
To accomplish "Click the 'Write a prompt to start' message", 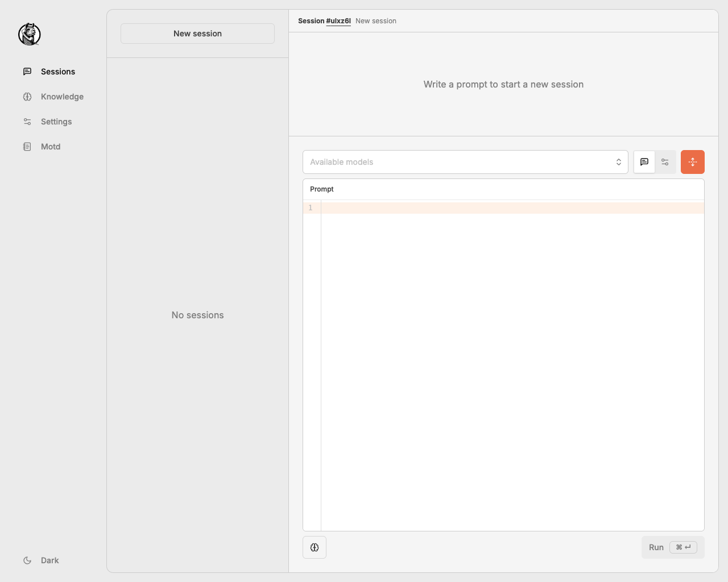I will [503, 84].
